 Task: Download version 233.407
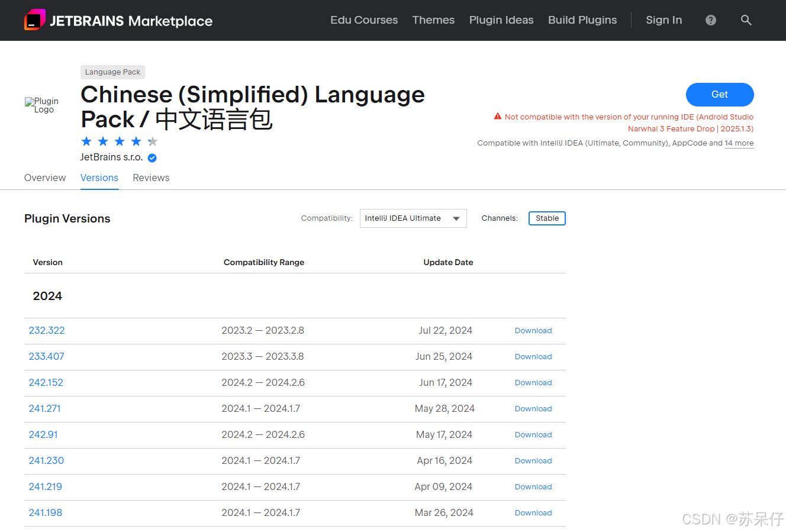click(x=533, y=357)
